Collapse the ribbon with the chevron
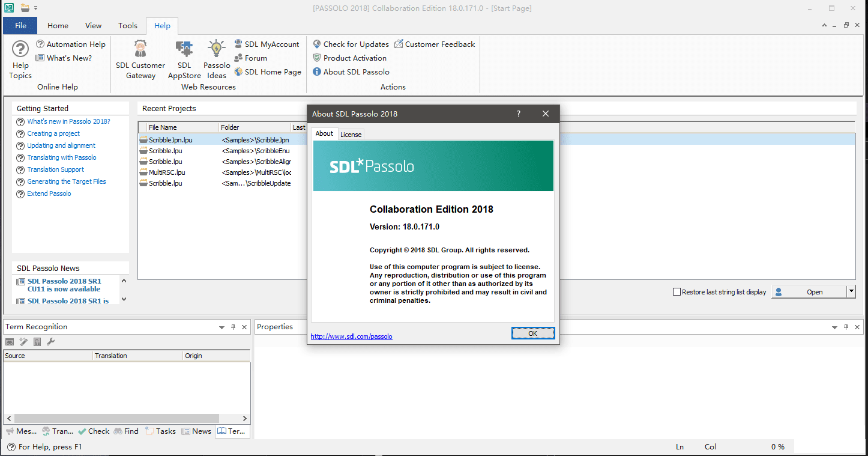 [x=825, y=25]
